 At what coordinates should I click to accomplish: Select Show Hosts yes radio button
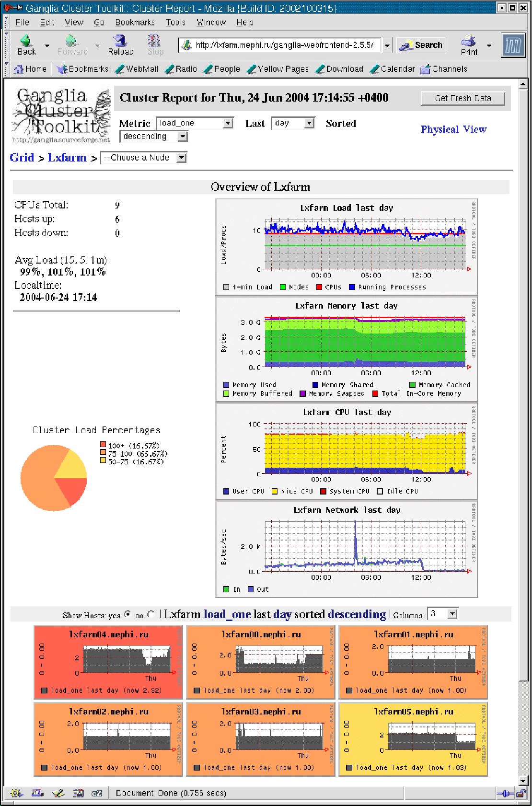127,613
